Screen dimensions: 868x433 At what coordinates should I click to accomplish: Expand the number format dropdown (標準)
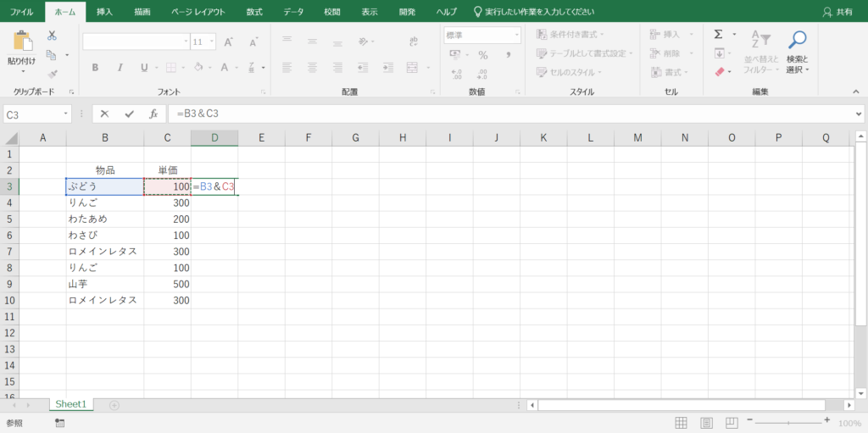[x=515, y=36]
